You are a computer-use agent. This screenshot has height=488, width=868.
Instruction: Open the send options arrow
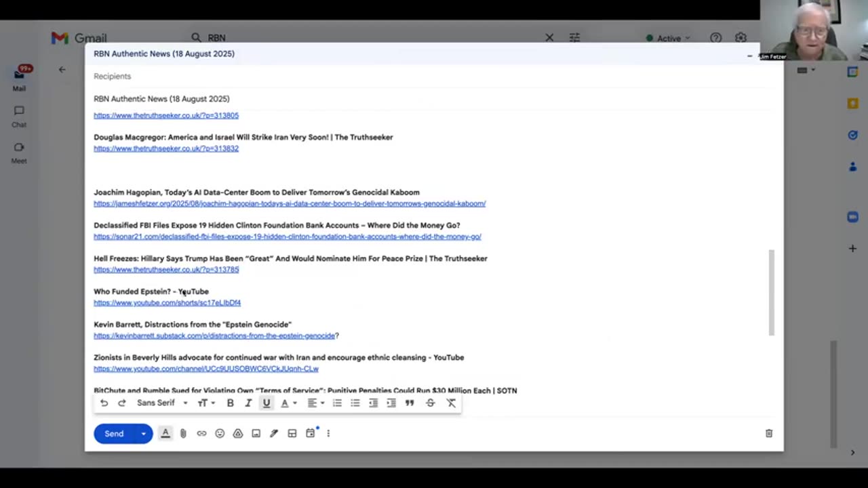pos(143,433)
